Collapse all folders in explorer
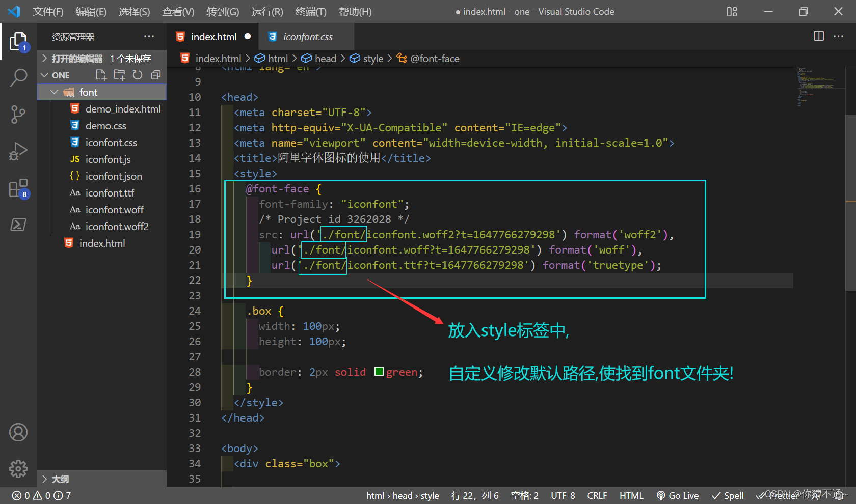 pos(156,75)
